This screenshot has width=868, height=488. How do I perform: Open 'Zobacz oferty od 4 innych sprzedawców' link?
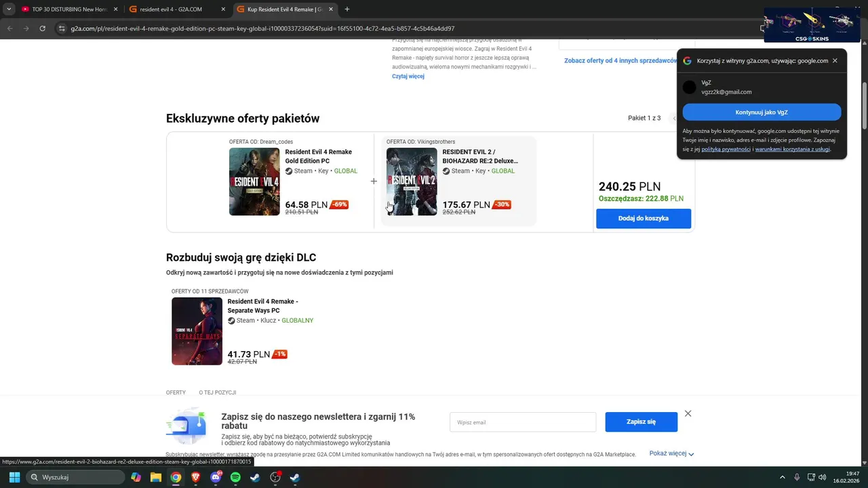pos(620,60)
